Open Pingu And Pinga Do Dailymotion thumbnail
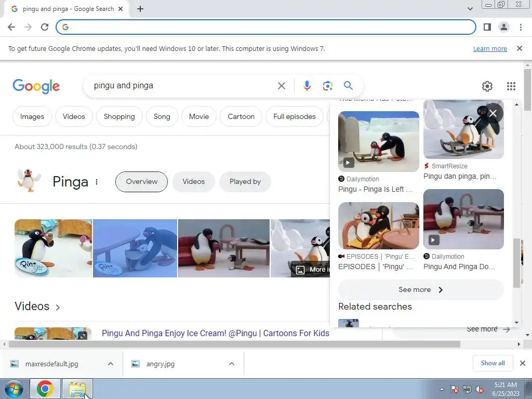This screenshot has width=532, height=399. click(463, 219)
